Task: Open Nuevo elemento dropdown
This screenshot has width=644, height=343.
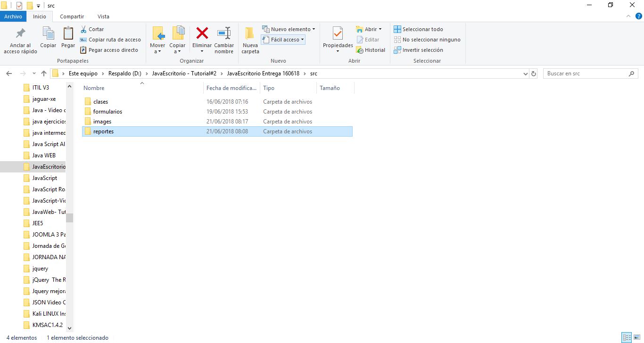Action: (289, 29)
